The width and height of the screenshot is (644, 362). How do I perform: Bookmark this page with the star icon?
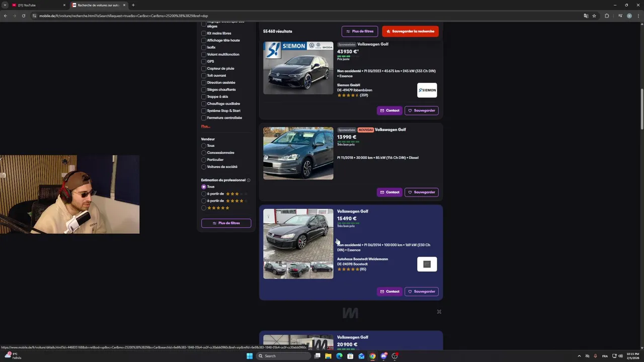tap(594, 16)
